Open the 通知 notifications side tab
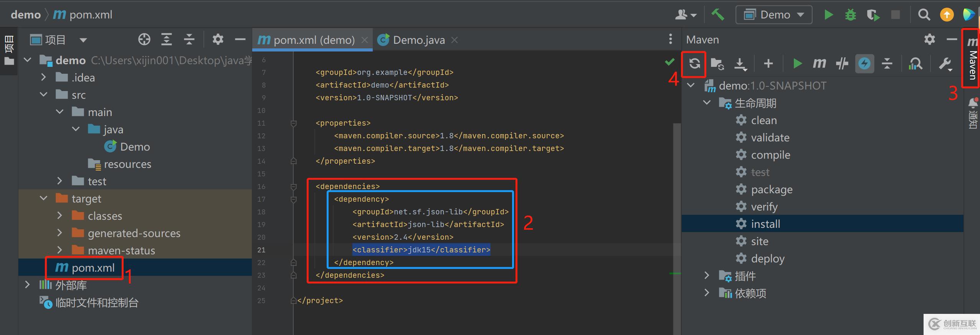The width and height of the screenshot is (980, 335). (x=973, y=114)
